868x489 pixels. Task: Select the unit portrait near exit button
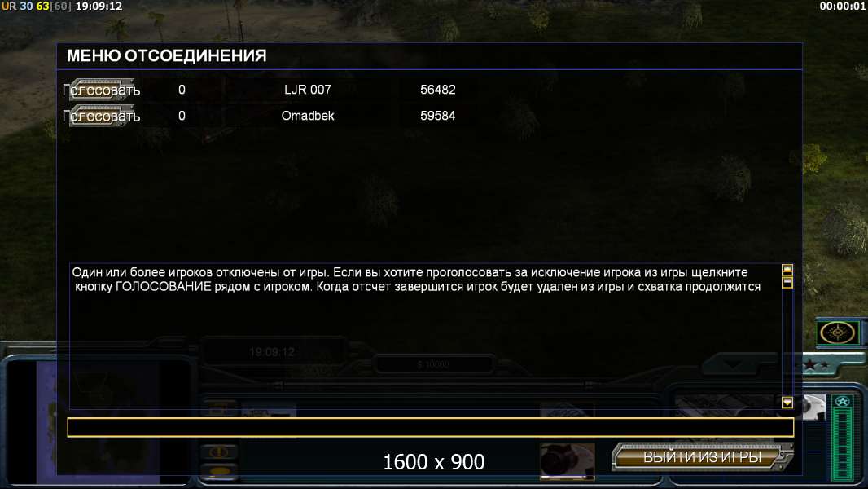coord(568,460)
